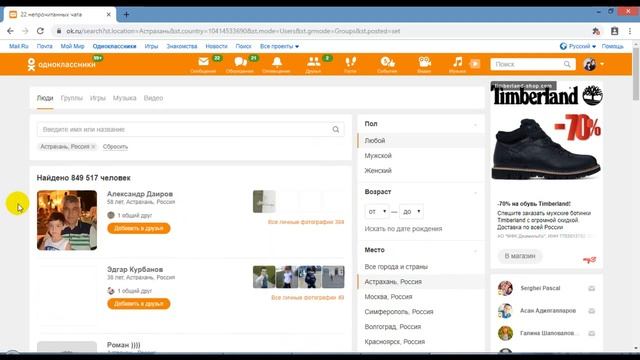Open the browser profile icon
Image resolution: width=640 pixels, height=360 pixels.
tap(614, 31)
